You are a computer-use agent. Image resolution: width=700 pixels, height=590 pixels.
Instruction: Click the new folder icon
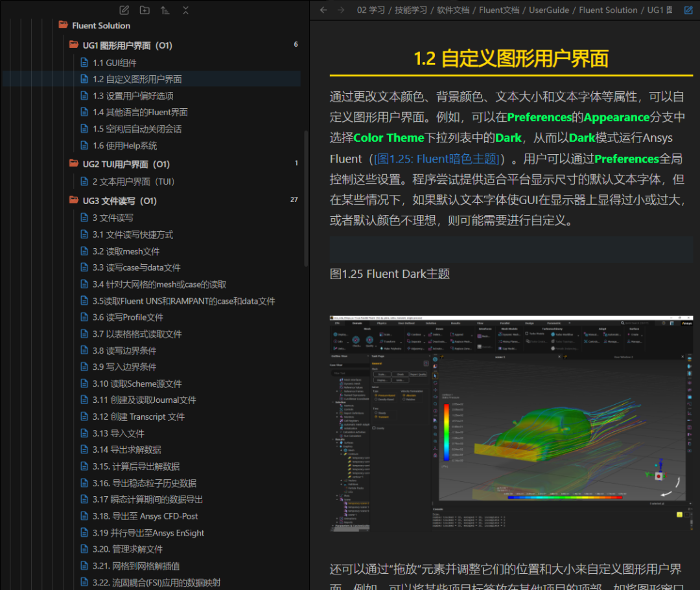145,10
